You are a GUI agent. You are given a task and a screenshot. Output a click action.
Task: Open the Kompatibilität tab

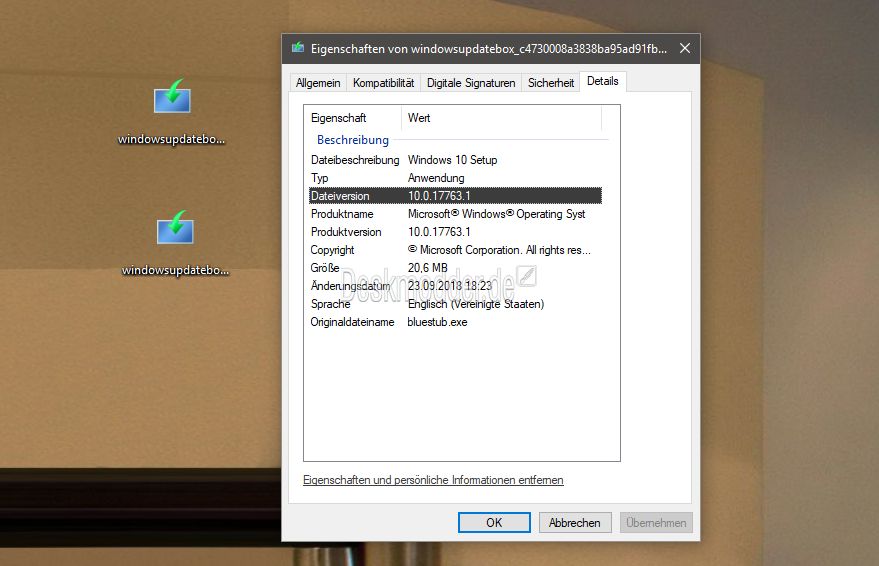point(383,83)
